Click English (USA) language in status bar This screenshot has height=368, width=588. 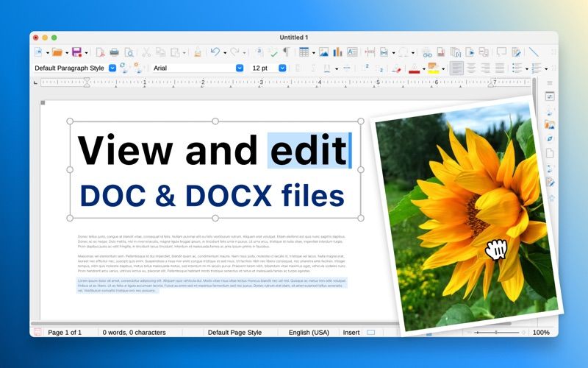click(309, 333)
